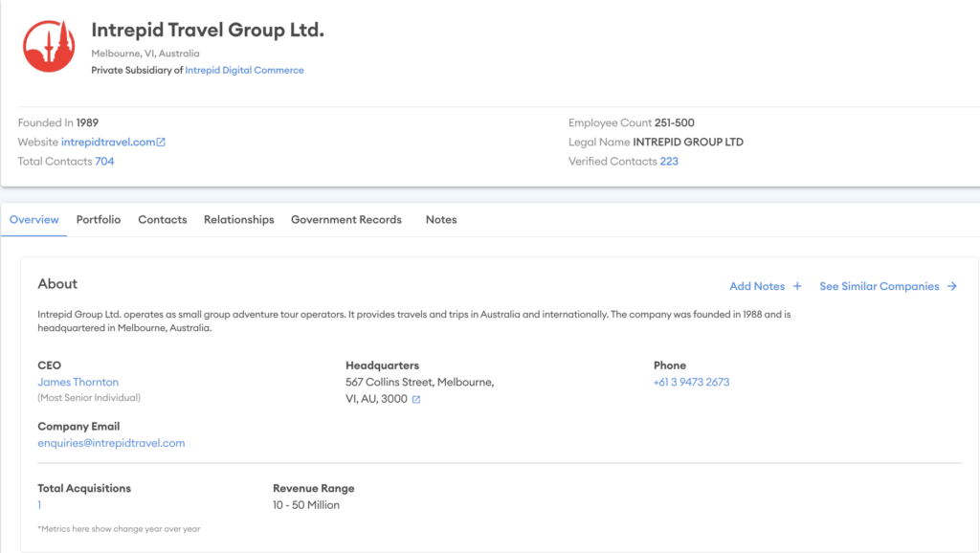This screenshot has height=553, width=980.
Task: Click Legal Name INTREPID GROUP LTD
Action: tap(688, 142)
